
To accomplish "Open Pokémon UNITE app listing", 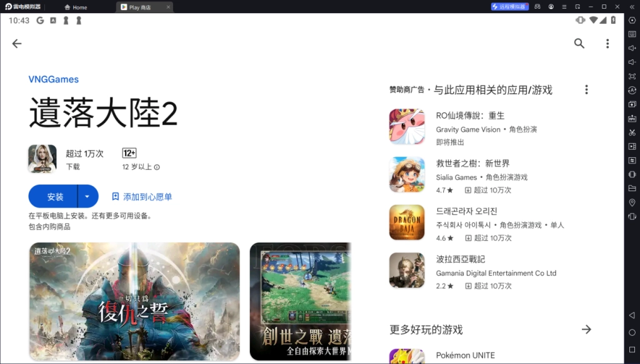I will point(490,356).
